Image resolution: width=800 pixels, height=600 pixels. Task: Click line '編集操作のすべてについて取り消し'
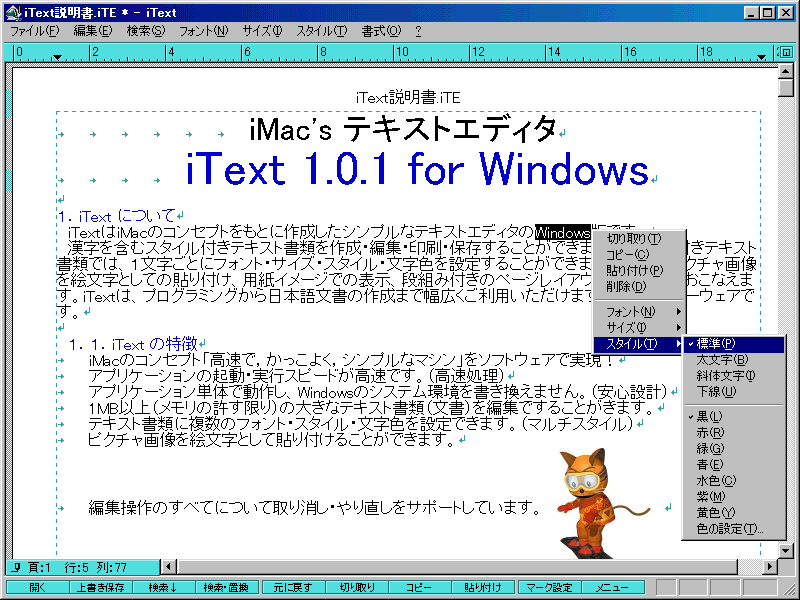click(314, 507)
